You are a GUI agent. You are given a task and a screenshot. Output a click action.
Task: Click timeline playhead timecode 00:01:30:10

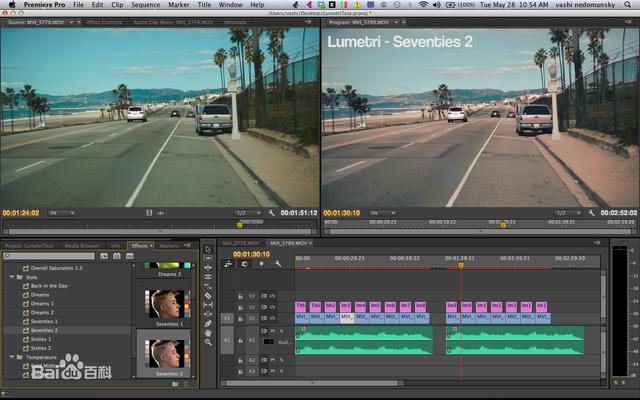coord(251,254)
